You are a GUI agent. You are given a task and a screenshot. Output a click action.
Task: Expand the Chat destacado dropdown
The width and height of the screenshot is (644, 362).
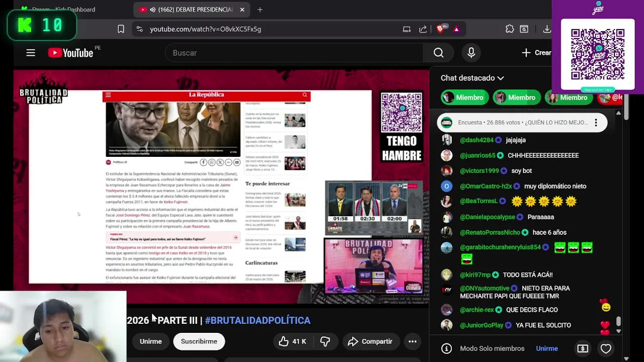[x=472, y=78]
